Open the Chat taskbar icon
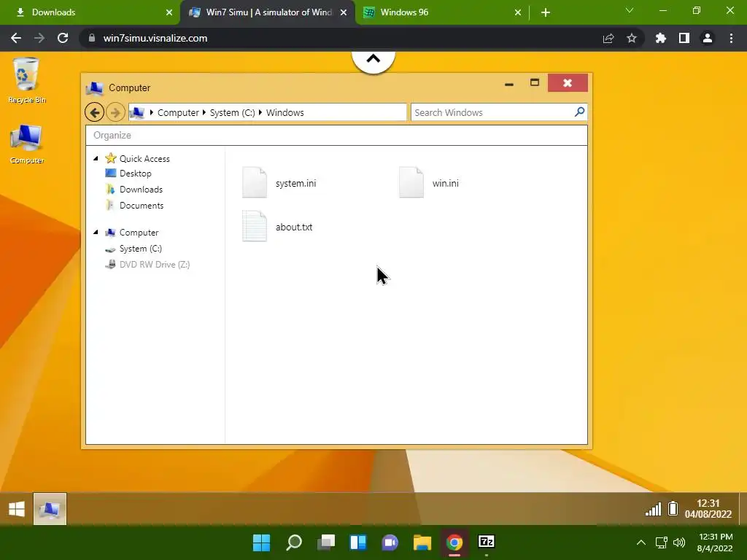The height and width of the screenshot is (560, 747). pos(390,542)
